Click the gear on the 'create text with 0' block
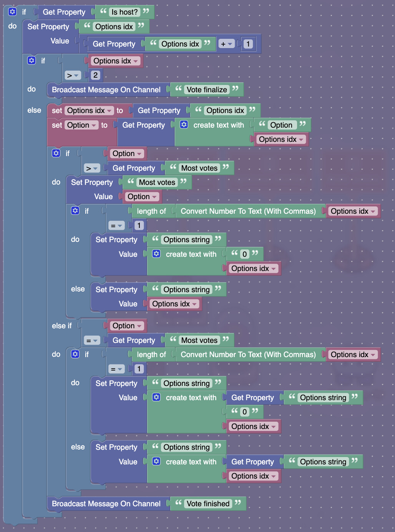 (x=156, y=254)
